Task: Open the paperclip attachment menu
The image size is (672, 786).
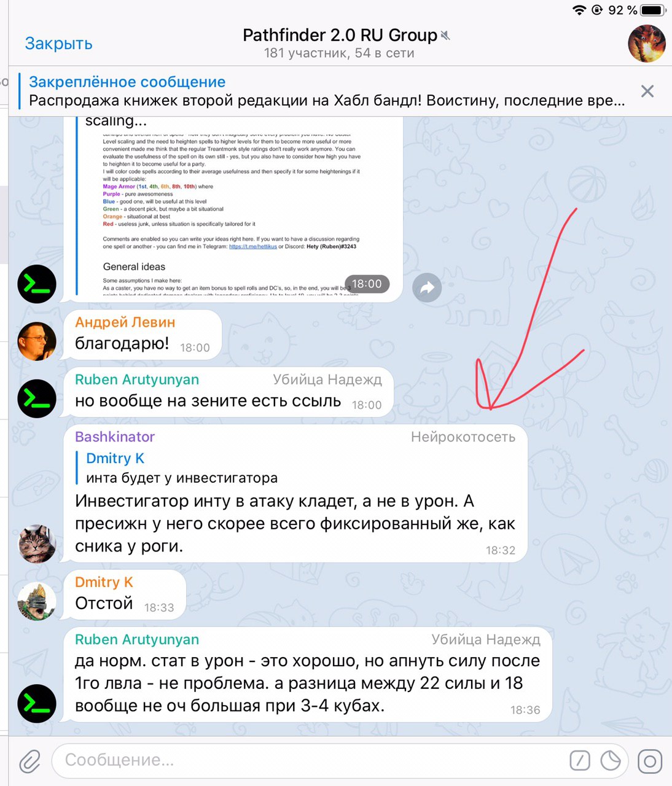Action: 29,761
